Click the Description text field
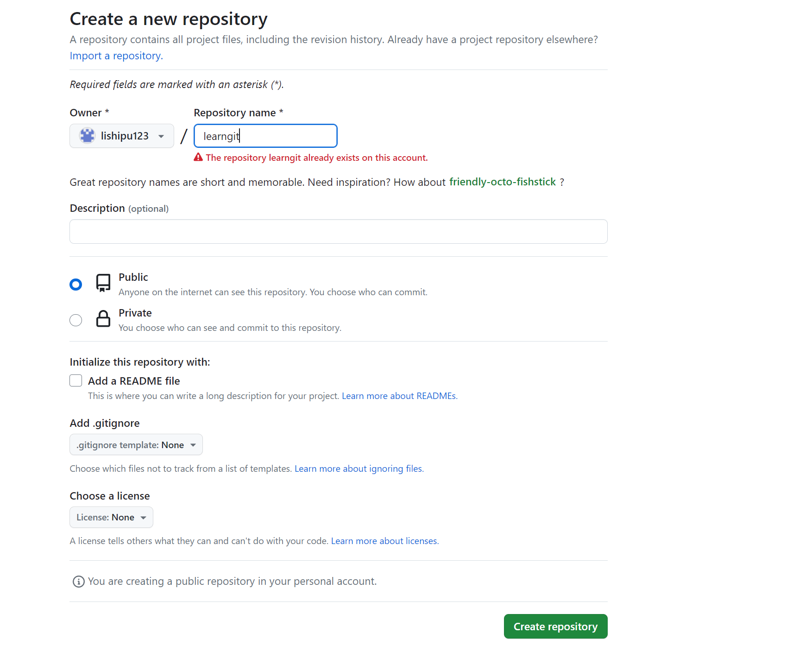Screen dimensions: 812x646 point(338,231)
